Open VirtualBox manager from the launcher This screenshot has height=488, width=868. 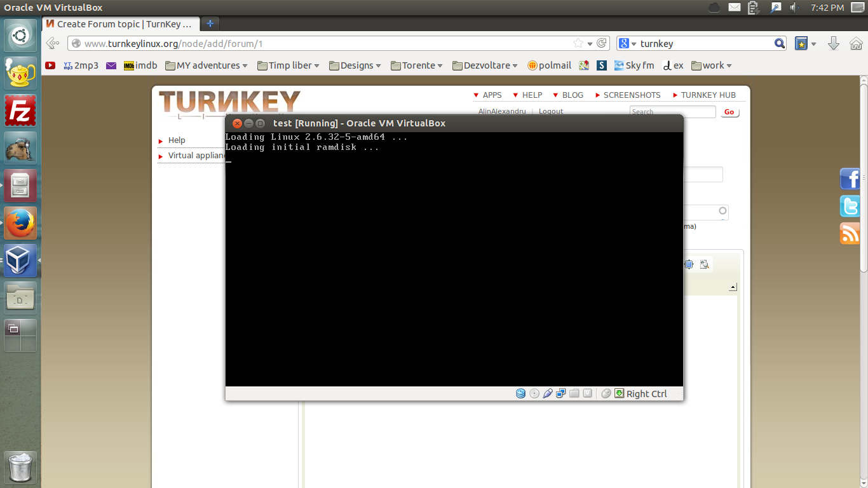point(20,261)
